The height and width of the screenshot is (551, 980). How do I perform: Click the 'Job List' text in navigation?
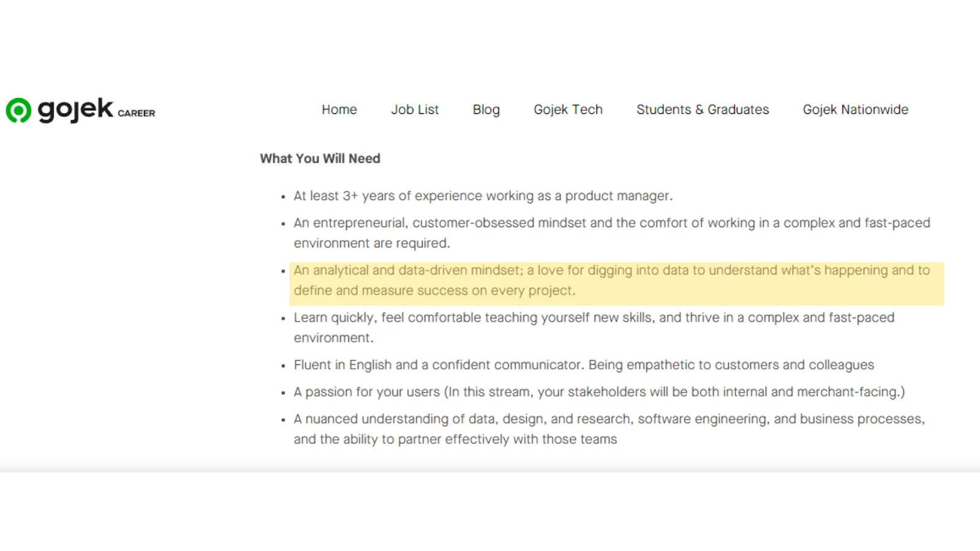coord(415,110)
